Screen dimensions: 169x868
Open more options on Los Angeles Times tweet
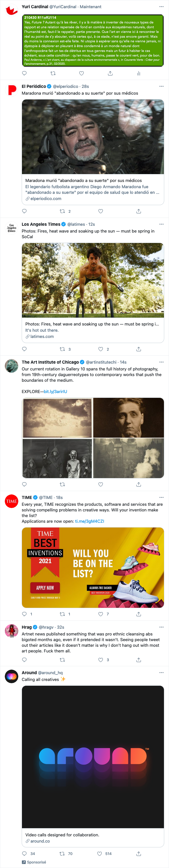click(x=161, y=224)
